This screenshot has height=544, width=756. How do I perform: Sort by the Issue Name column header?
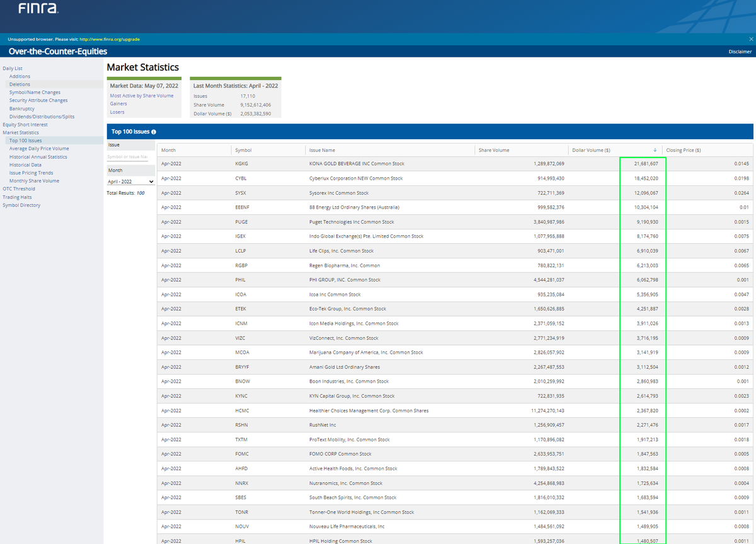322,150
